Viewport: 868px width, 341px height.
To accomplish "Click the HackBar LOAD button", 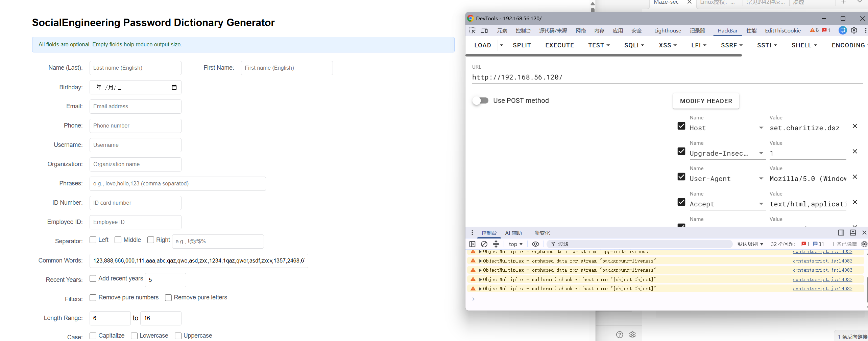I will [483, 45].
